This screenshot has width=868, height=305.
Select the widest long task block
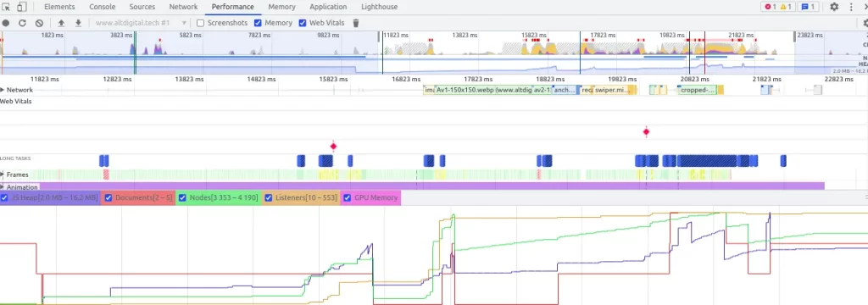[707, 161]
